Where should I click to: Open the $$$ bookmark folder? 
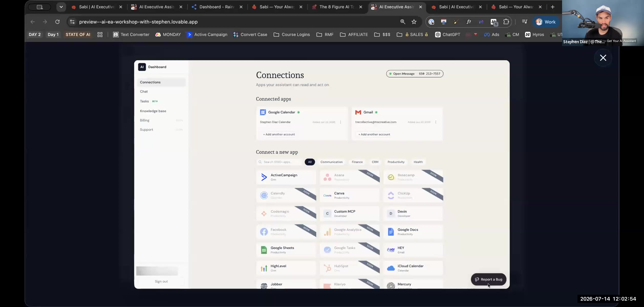382,35
